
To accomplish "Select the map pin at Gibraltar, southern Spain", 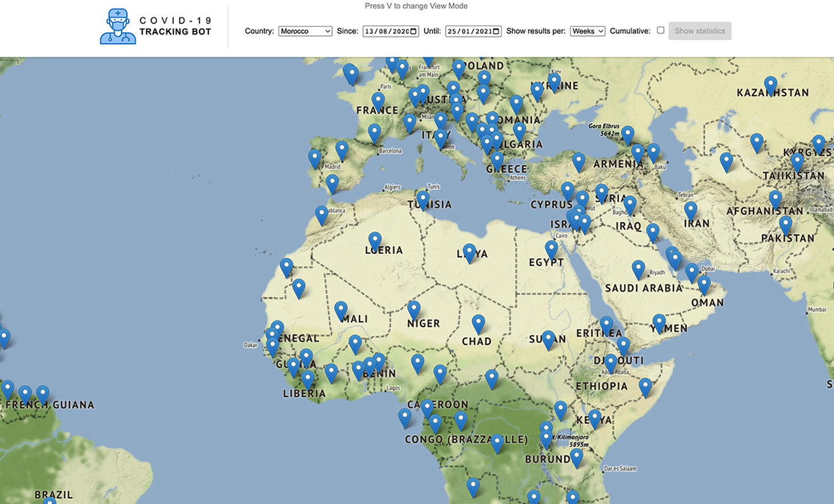I will (x=332, y=184).
